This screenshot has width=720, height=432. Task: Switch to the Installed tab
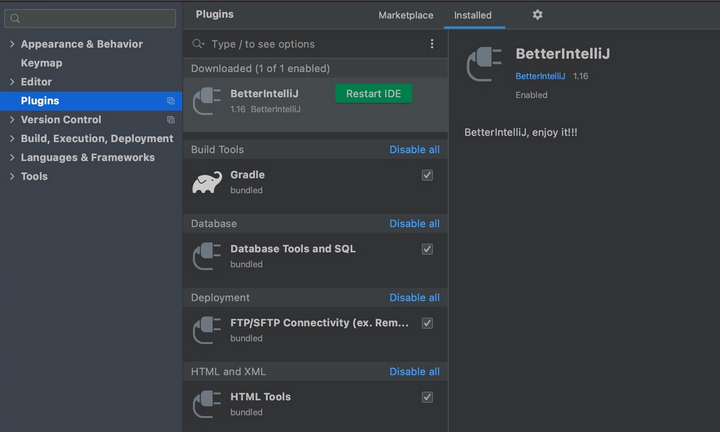coord(472,15)
